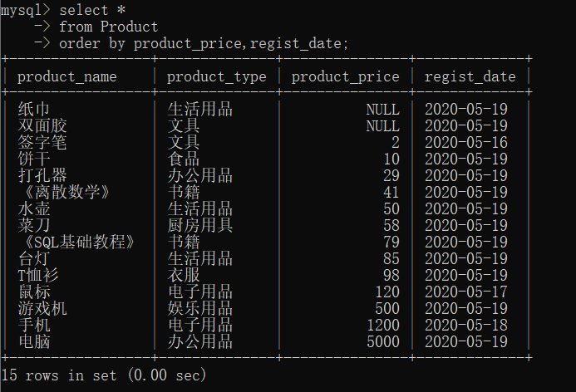Click the product type 食品

click(x=184, y=159)
